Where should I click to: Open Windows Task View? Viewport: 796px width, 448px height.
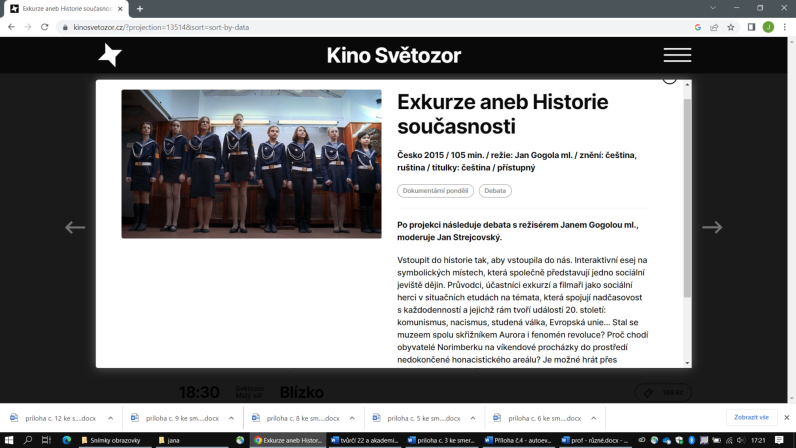46,440
